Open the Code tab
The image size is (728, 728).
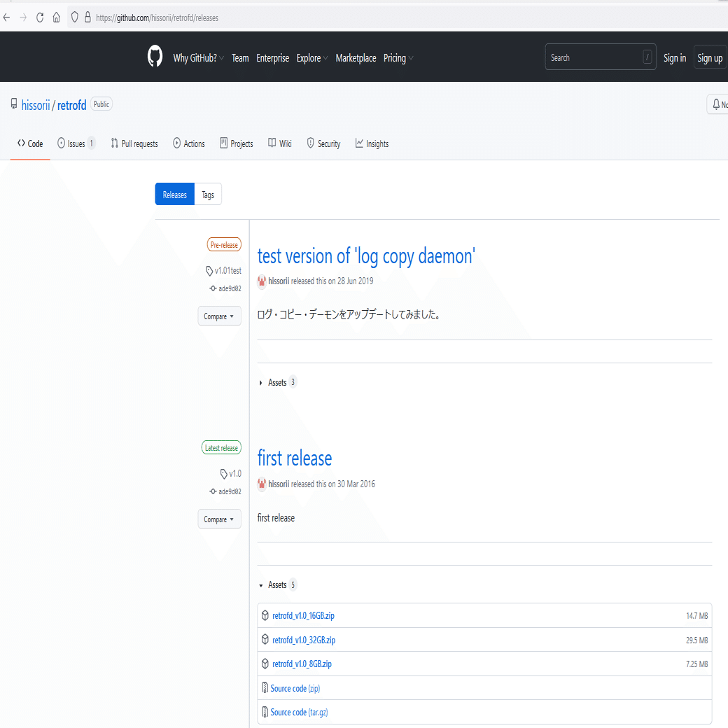pyautogui.click(x=30, y=144)
